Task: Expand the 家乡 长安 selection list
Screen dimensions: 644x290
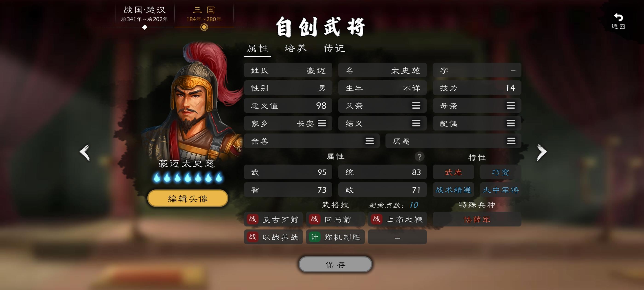Action: [x=322, y=123]
